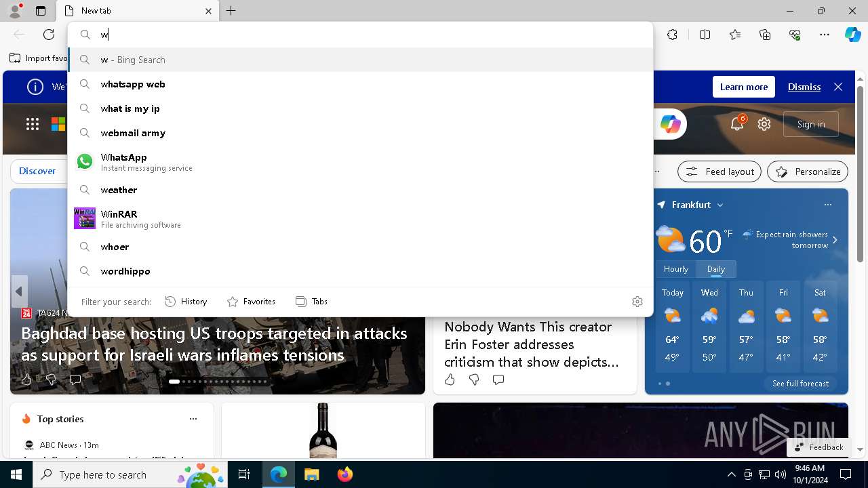Select the 'weather' suggestion
868x488 pixels.
360,190
